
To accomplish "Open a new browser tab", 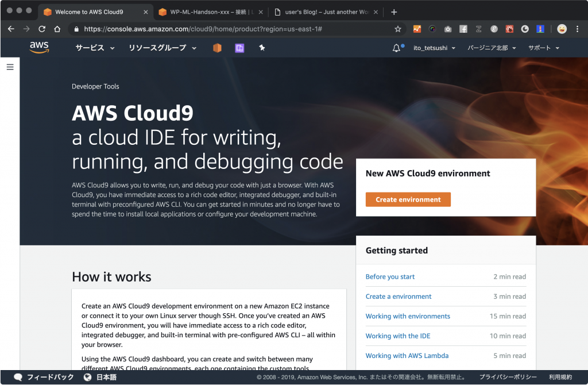I will click(394, 12).
